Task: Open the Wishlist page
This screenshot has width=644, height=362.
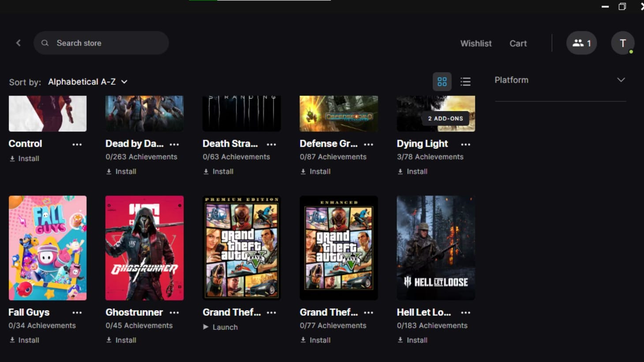Action: (476, 43)
